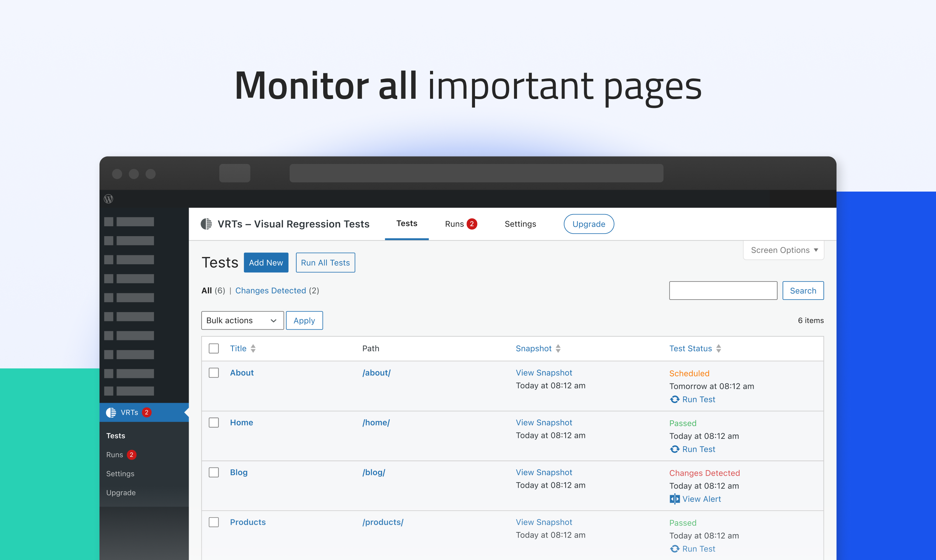Screen dimensions: 936x560
Task: Click the Path column header text
Action: tap(371, 348)
